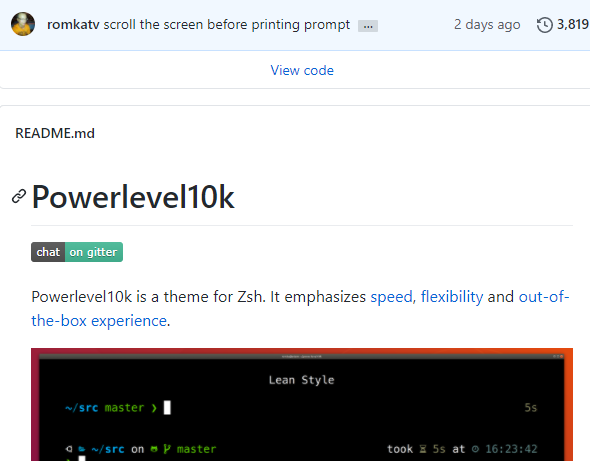Click the 16:23:42 clock segment in preview
This screenshot has width=590, height=461.
click(511, 449)
